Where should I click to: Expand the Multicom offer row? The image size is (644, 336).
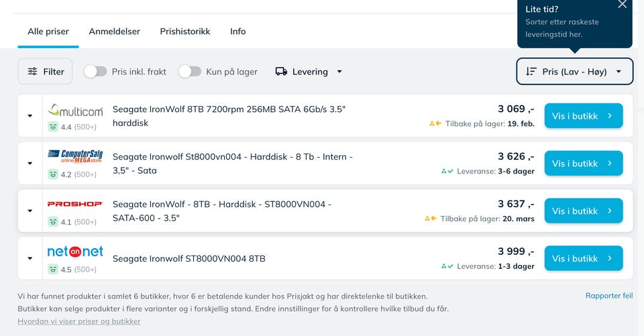[x=30, y=116]
